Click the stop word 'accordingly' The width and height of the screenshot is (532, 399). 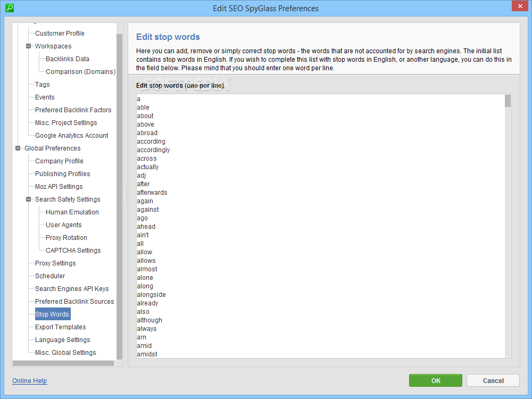tap(153, 150)
